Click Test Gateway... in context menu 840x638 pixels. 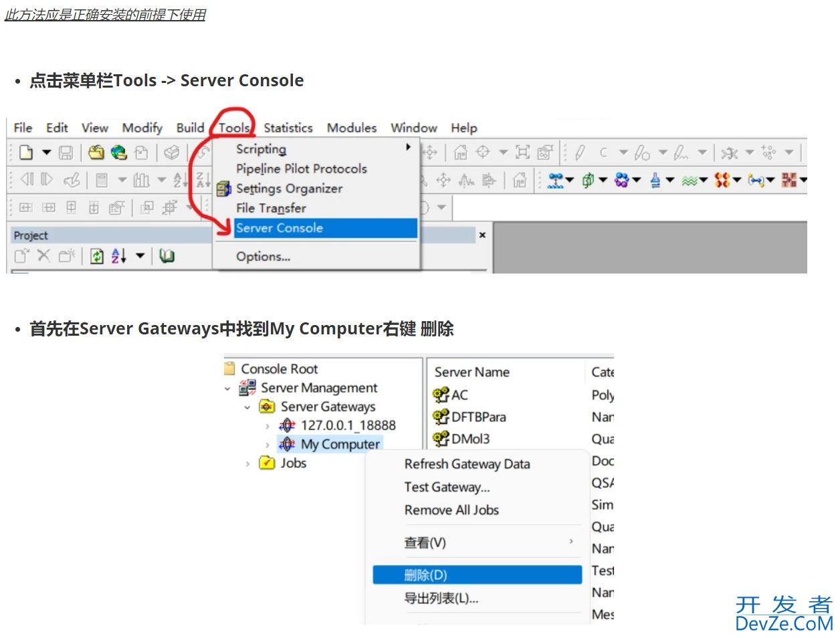click(x=447, y=488)
